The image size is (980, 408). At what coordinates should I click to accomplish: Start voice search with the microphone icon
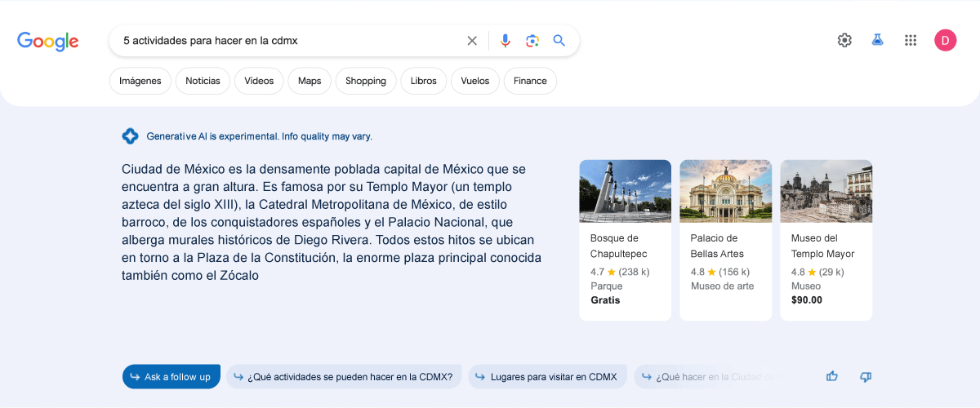click(506, 41)
